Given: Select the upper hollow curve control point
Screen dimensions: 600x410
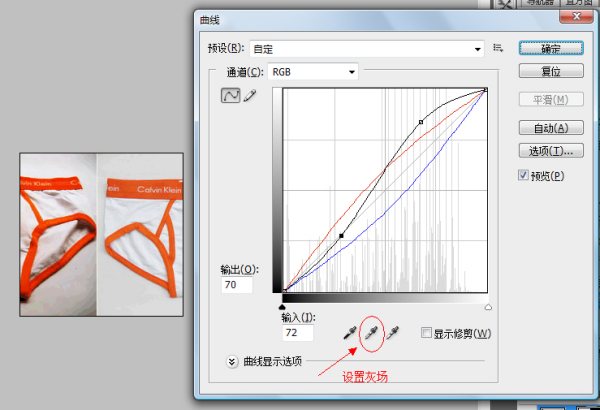Looking at the screenshot, I should (x=421, y=122).
